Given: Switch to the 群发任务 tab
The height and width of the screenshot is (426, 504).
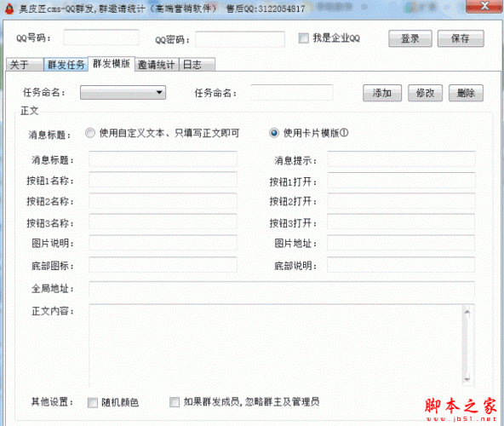Looking at the screenshot, I should tap(66, 65).
